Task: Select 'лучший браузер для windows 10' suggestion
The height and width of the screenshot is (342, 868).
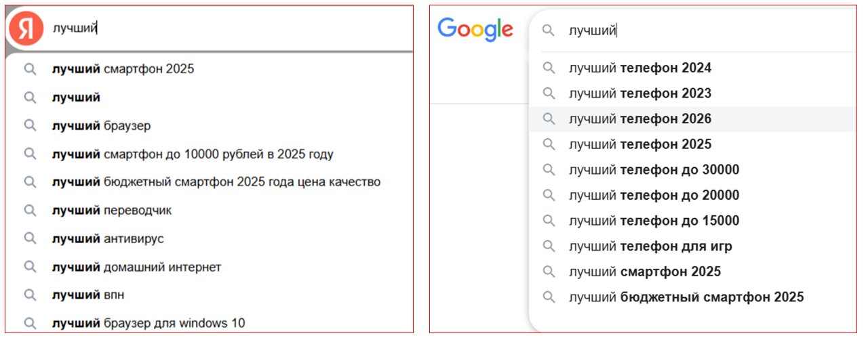Action: click(149, 324)
